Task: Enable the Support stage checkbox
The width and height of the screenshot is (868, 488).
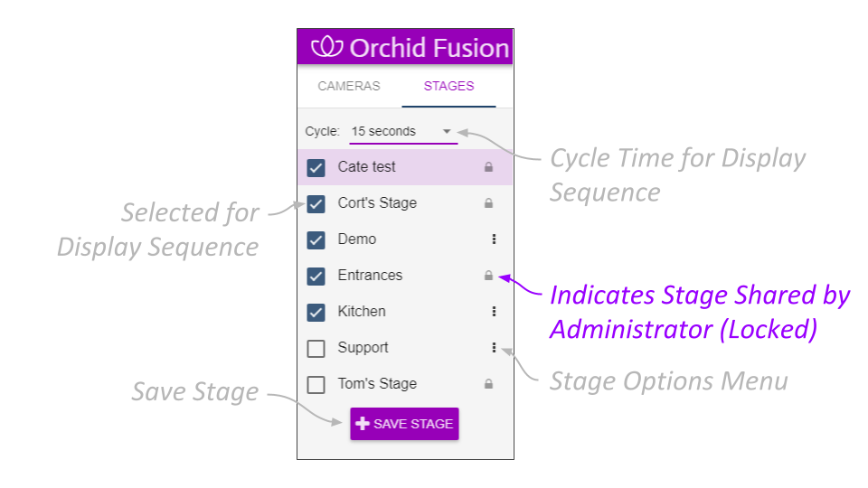Action: pyautogui.click(x=316, y=348)
